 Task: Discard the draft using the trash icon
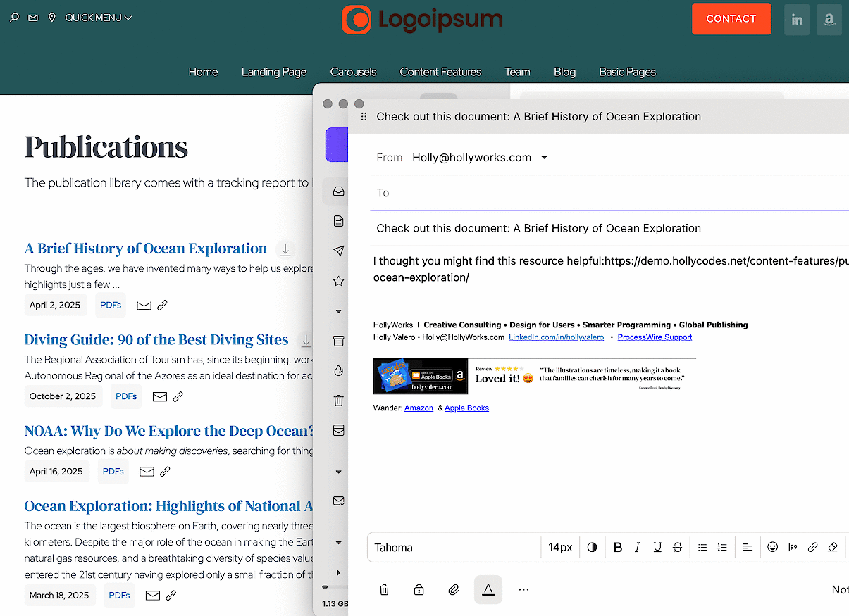click(x=384, y=590)
